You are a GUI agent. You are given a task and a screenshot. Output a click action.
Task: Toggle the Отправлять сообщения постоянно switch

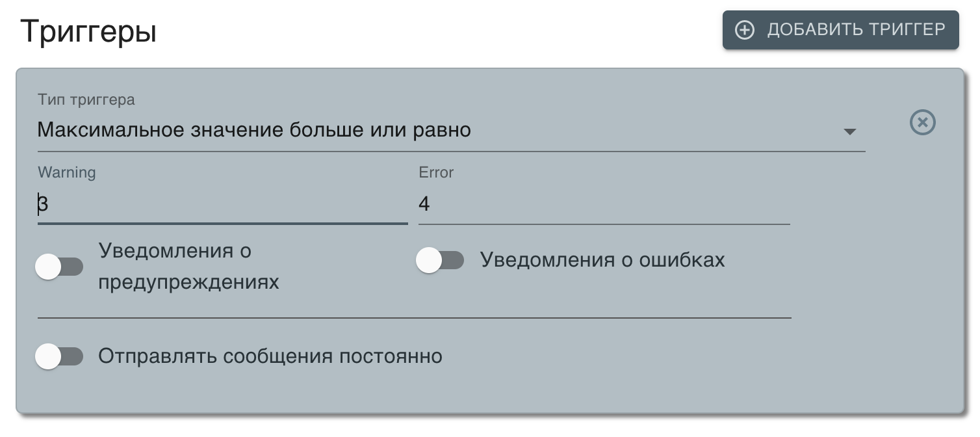(59, 356)
